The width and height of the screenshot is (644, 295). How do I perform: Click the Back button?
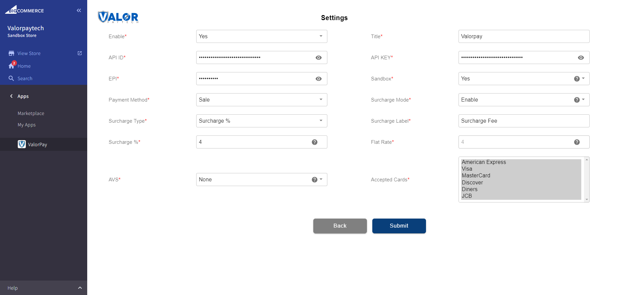tap(340, 226)
